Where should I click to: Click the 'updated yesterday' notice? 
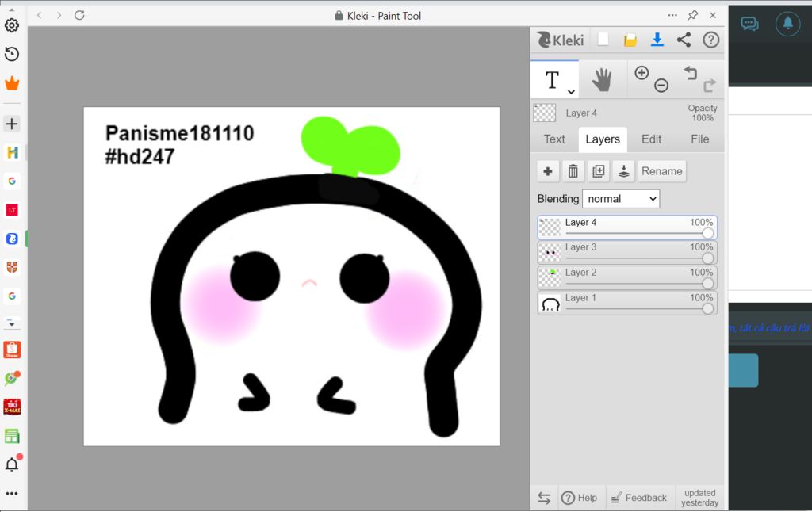(699, 498)
